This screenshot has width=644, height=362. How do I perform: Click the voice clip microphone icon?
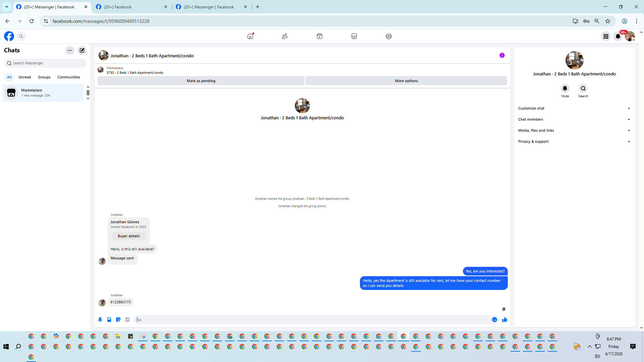click(x=100, y=320)
